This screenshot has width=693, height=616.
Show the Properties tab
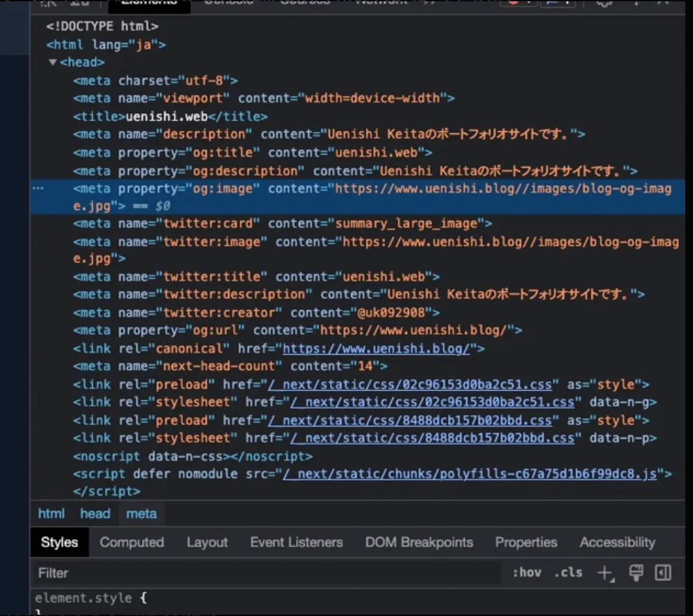click(x=526, y=543)
